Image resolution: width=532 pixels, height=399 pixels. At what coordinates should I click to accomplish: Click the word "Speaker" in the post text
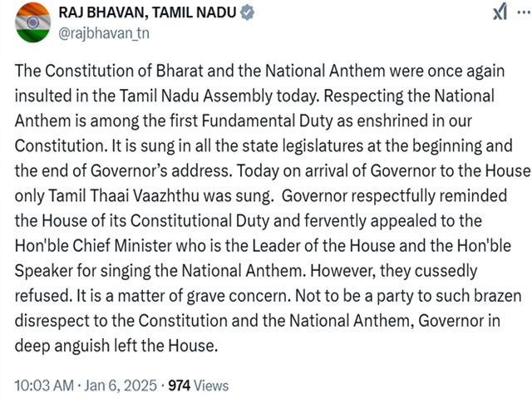coord(44,271)
